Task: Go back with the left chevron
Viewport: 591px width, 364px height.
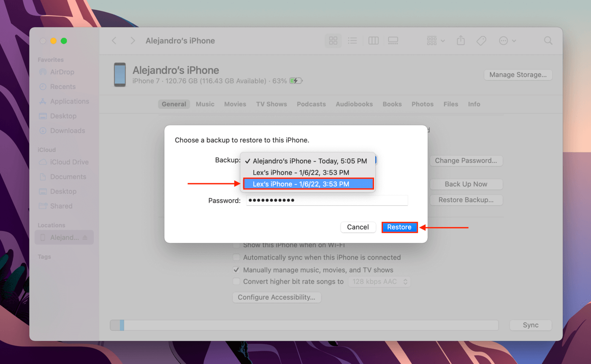Action: click(x=114, y=41)
